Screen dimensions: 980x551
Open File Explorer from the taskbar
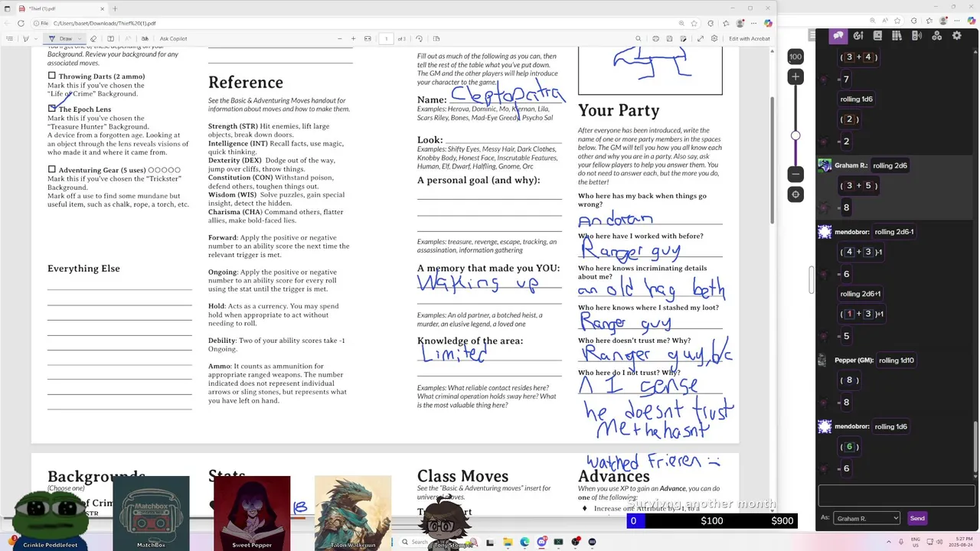point(508,542)
